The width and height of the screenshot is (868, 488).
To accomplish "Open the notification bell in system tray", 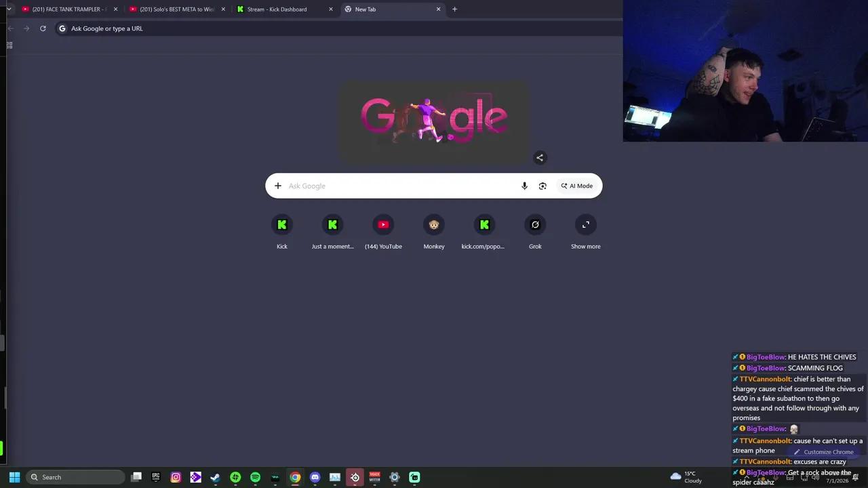I will point(856,477).
